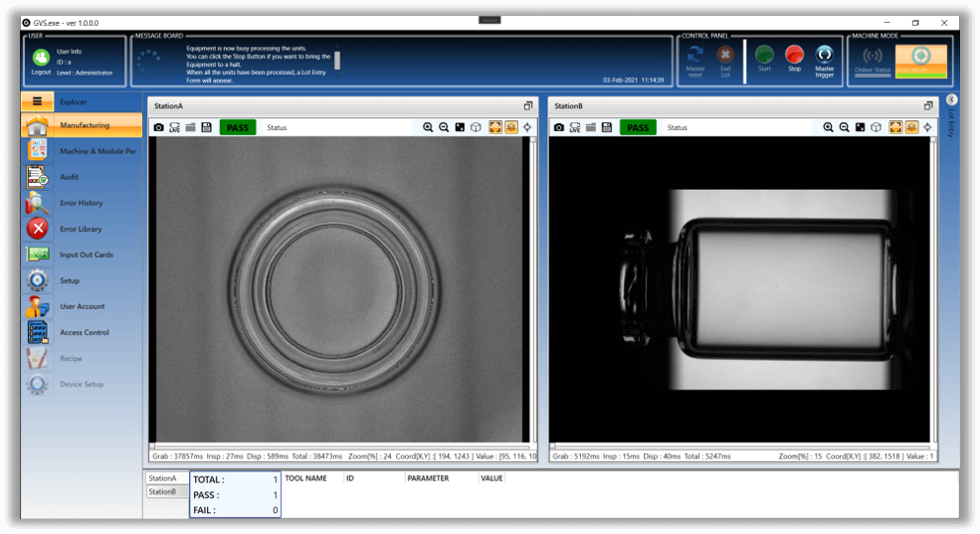Open User Account page

82,306
